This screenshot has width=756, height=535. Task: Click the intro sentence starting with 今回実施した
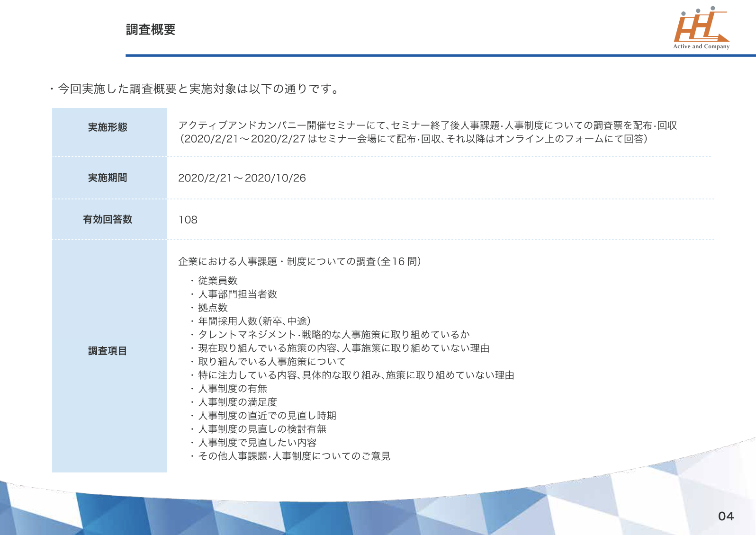[198, 89]
